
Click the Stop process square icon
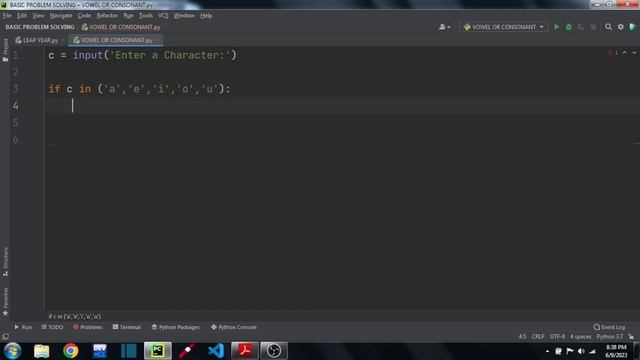593,27
